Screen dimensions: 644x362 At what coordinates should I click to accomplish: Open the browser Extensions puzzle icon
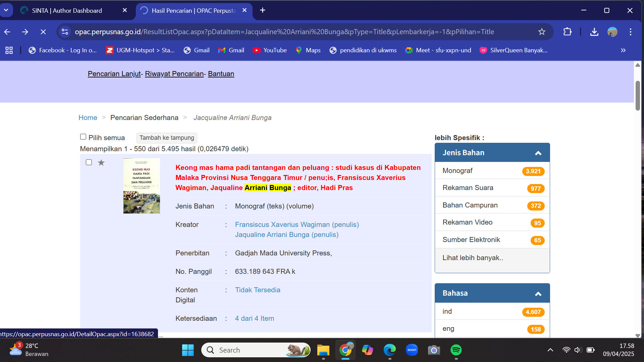tap(567, 32)
